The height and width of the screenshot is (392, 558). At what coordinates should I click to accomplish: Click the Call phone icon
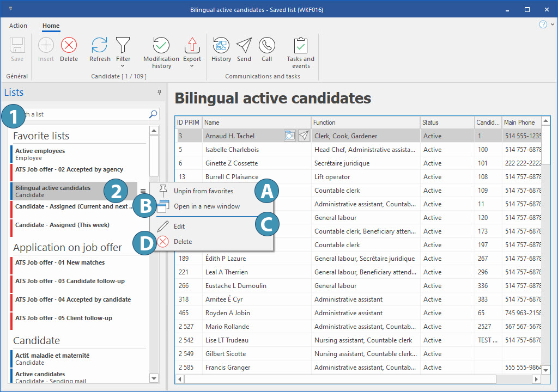coord(266,46)
